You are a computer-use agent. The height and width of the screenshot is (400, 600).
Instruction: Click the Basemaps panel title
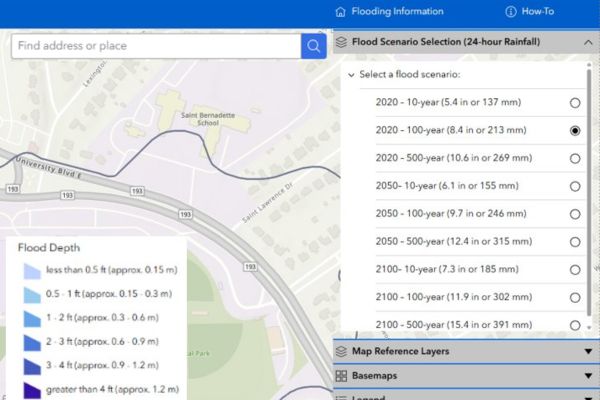click(x=374, y=376)
